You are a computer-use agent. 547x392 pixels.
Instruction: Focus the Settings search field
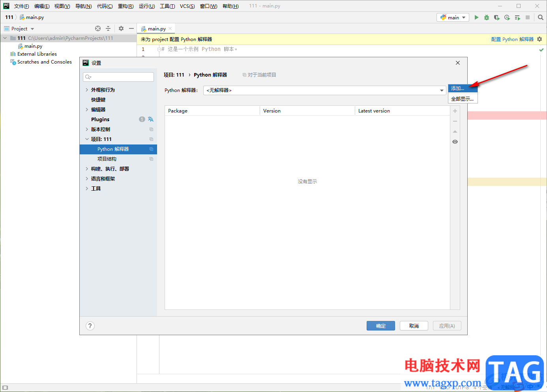pos(118,77)
